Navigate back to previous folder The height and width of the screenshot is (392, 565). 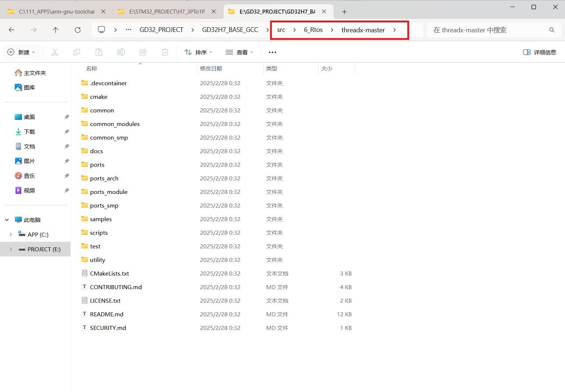[12, 30]
